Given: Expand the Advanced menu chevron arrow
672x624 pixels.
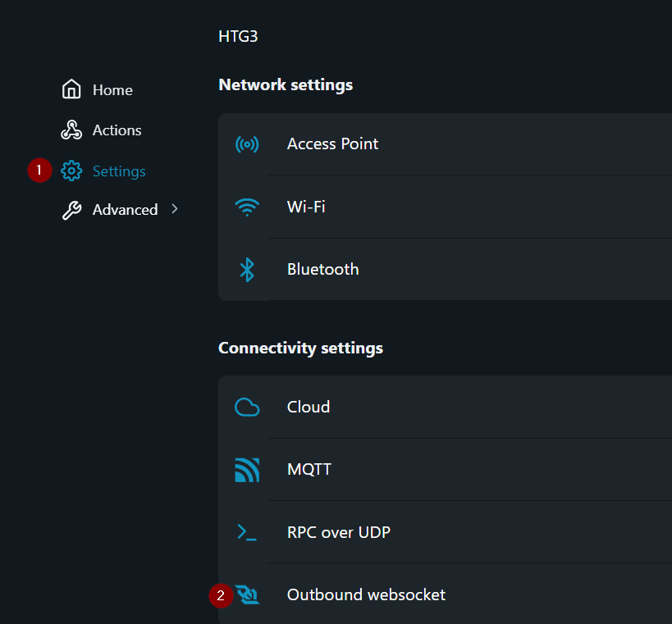Looking at the screenshot, I should 175,209.
